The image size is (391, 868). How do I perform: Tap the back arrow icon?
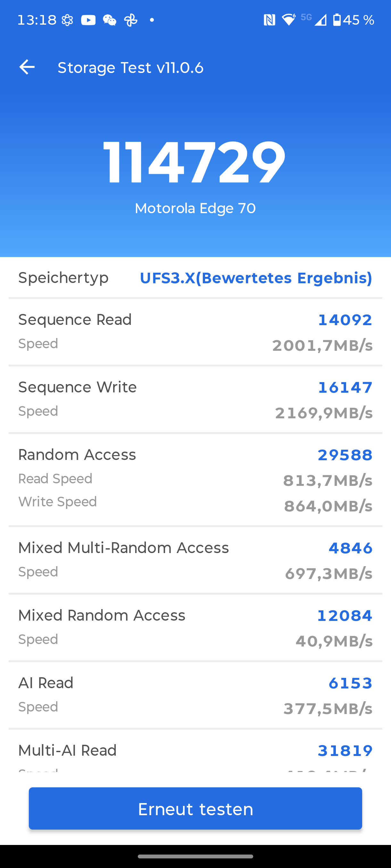point(27,67)
